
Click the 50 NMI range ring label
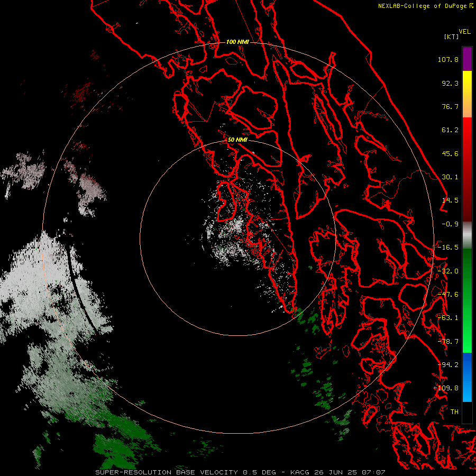tap(237, 140)
